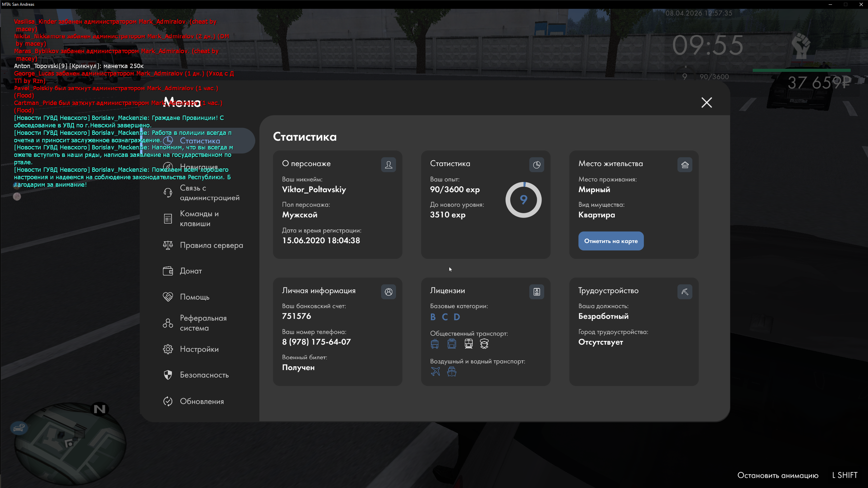Click the pickaxe icon in Трудоустройство card
The image size is (868, 488).
point(685,292)
